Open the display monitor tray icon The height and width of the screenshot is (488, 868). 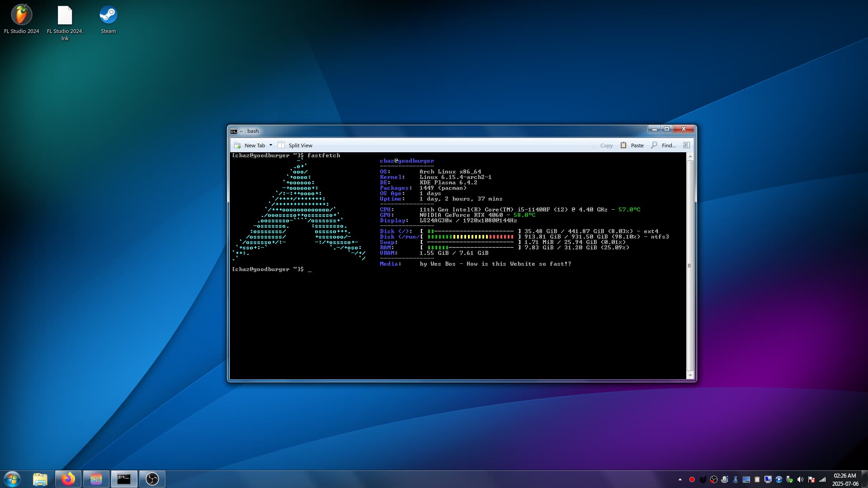pyautogui.click(x=768, y=479)
